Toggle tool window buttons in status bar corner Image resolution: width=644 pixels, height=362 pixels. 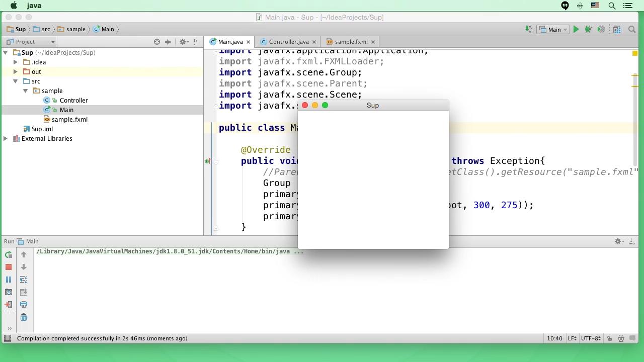click(7, 338)
